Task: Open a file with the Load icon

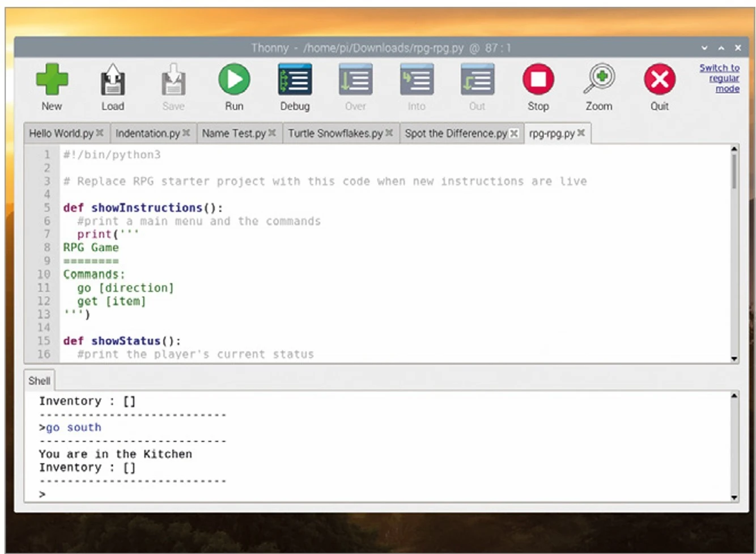Action: click(113, 80)
